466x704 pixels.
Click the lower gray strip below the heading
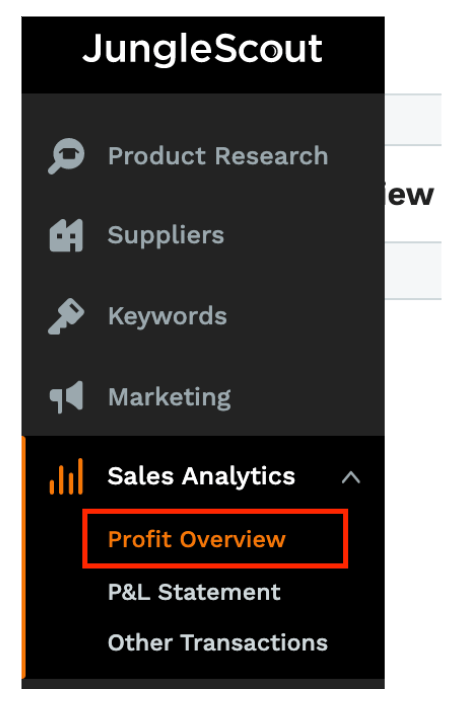(413, 270)
